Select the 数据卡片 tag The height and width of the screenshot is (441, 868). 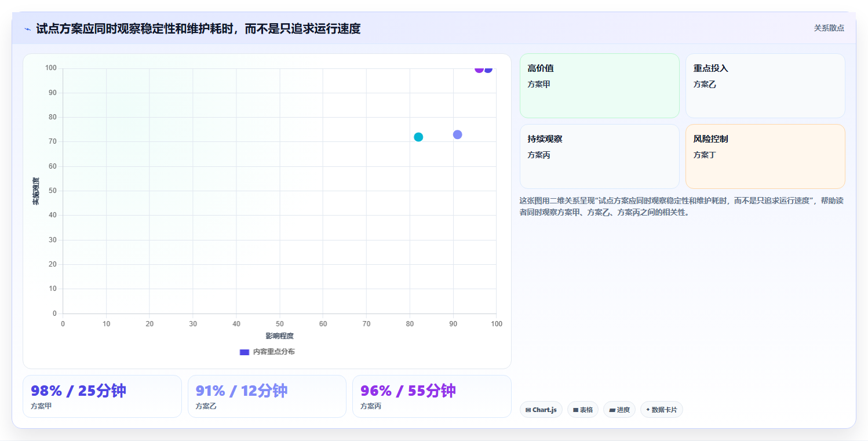661,410
